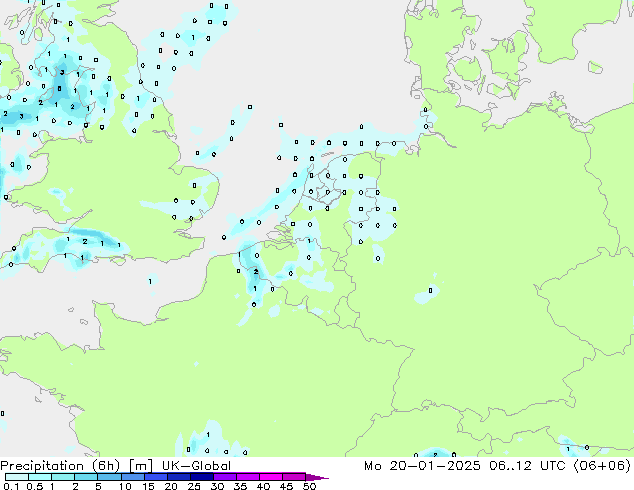The image size is (634, 490).
Task: Click the '40' legend scale label
Action: click(x=263, y=486)
